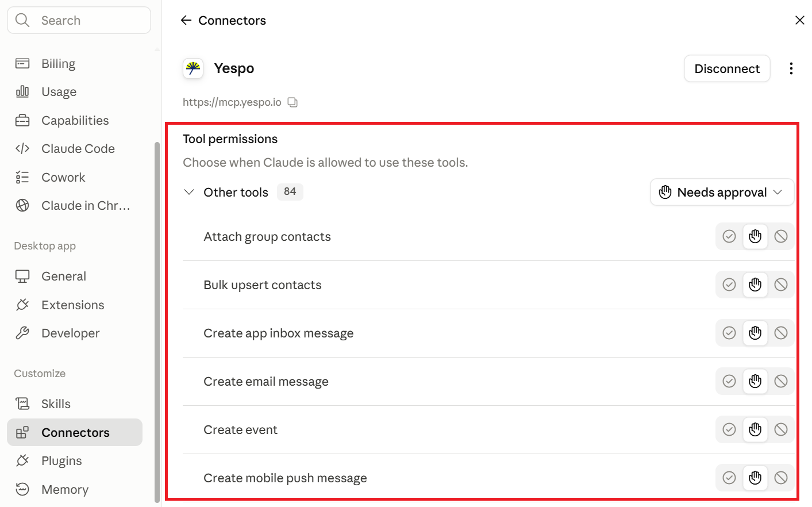Set Bulk upsert contacts to always allow

coord(729,285)
